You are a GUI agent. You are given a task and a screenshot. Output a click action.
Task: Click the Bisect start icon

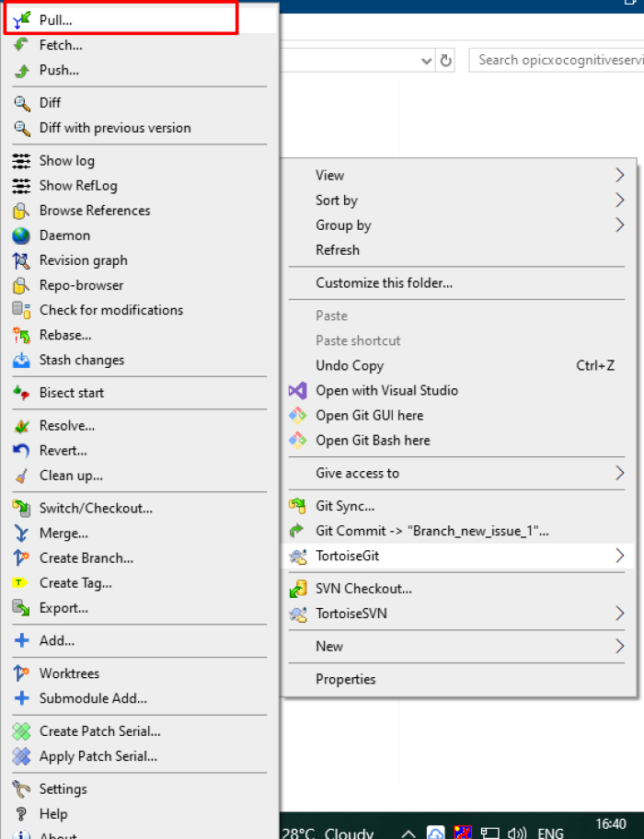point(21,393)
